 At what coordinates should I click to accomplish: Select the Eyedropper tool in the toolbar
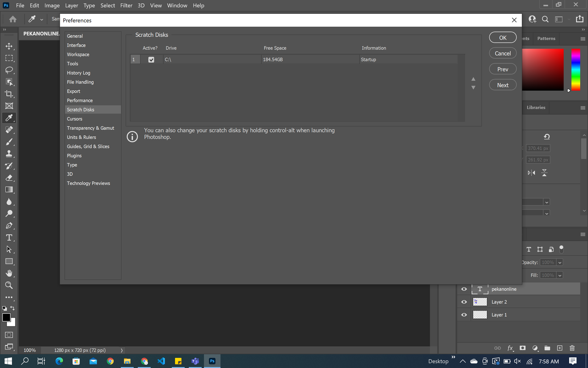(x=9, y=118)
